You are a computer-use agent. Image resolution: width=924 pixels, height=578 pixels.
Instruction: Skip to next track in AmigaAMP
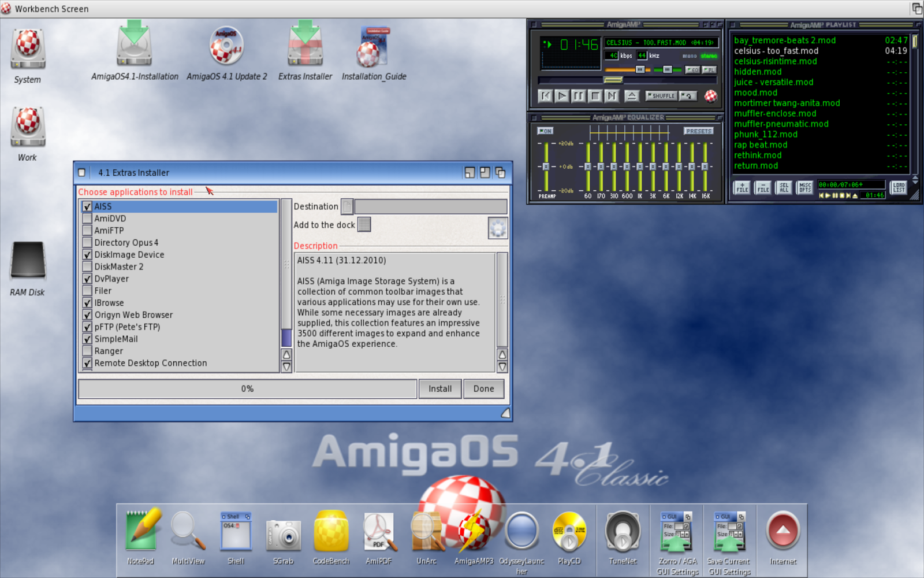pyautogui.click(x=612, y=96)
